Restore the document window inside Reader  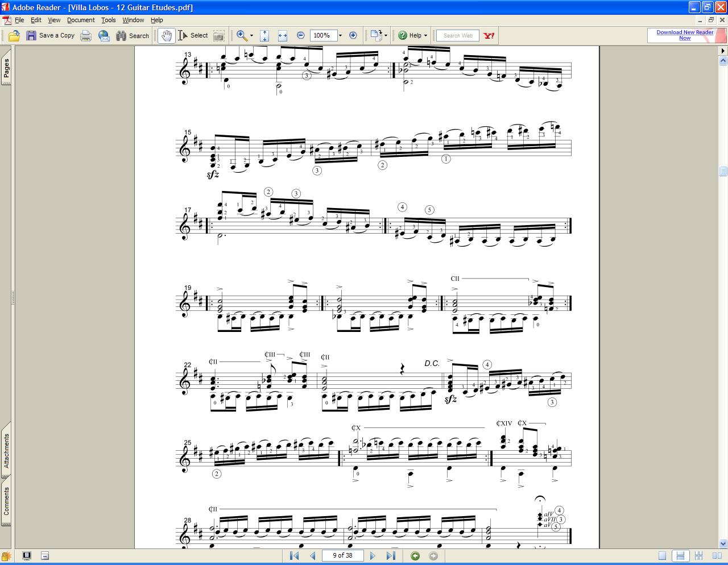(x=711, y=20)
